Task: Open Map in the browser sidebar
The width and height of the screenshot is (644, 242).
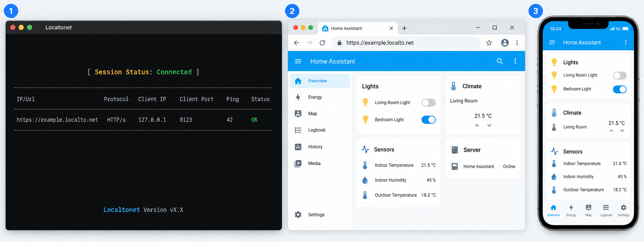Action: 320,114
